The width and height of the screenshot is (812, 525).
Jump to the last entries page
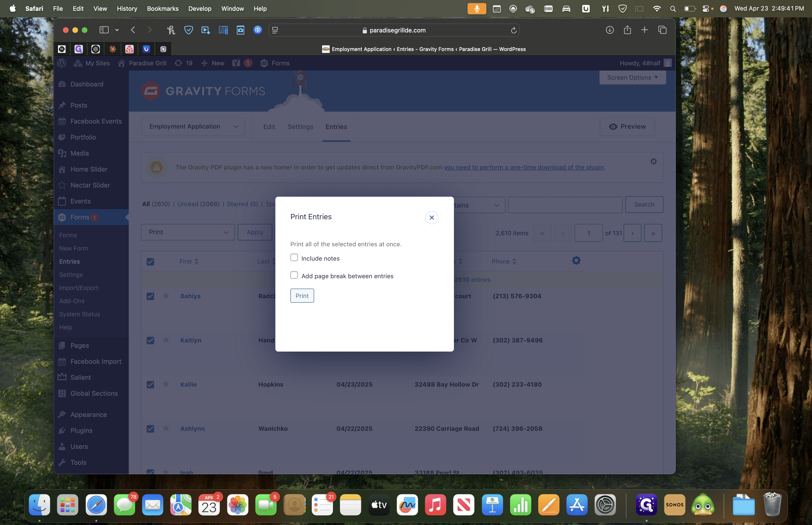point(653,233)
